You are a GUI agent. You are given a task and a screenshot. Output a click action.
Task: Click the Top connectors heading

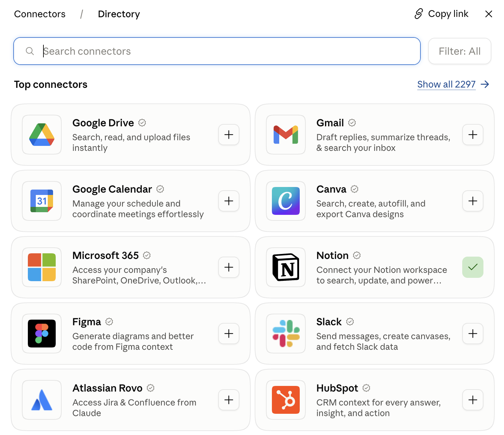pyautogui.click(x=51, y=85)
